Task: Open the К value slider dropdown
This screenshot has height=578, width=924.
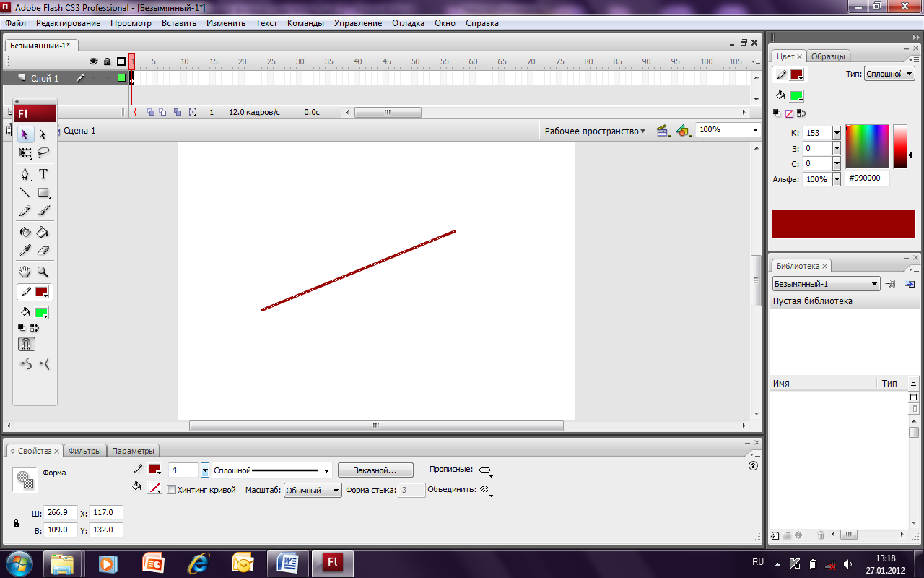Action: [x=837, y=133]
